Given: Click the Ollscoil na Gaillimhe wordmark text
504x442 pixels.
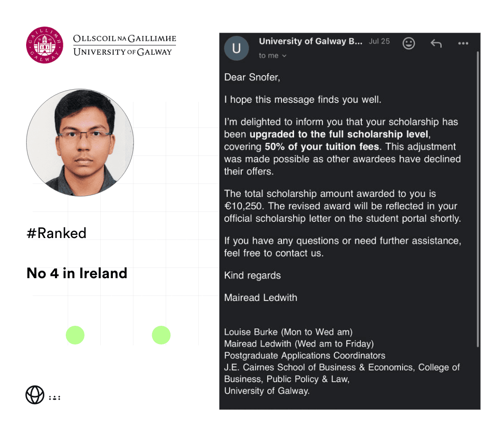Looking at the screenshot, I should point(125,39).
